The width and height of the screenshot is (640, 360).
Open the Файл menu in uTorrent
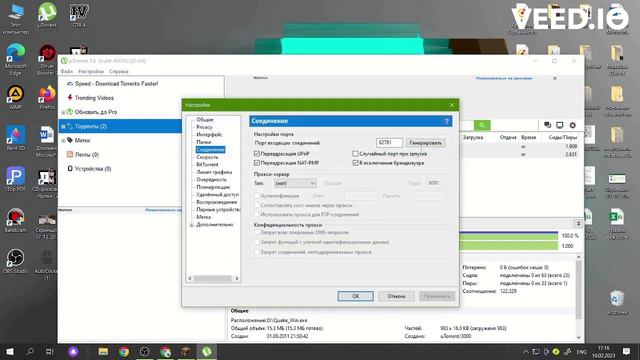[67, 71]
